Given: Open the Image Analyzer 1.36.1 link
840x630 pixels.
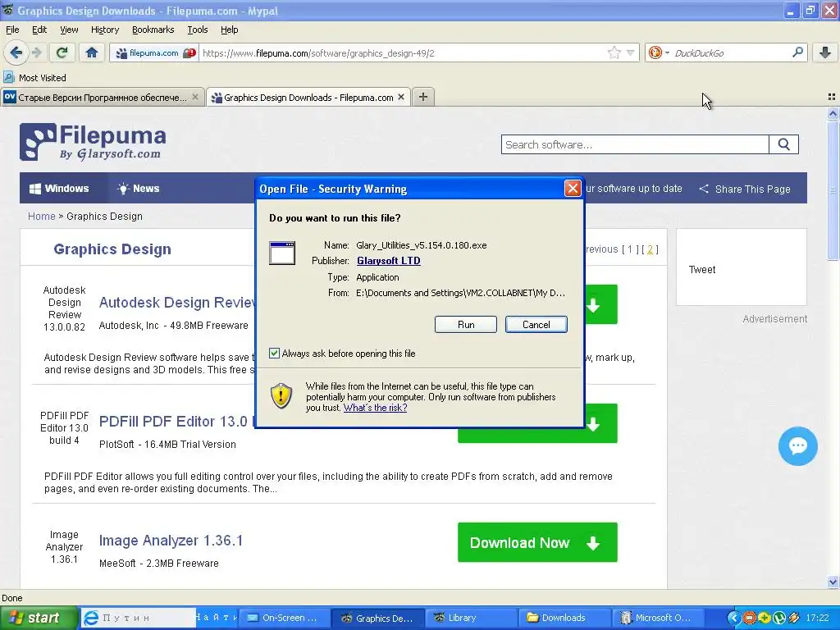Looking at the screenshot, I should (x=171, y=541).
